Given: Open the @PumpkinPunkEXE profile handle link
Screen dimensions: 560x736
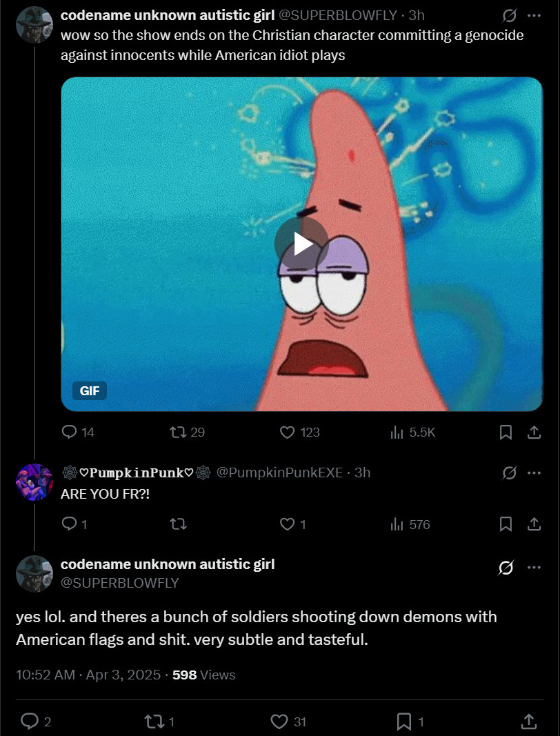Looking at the screenshot, I should [x=279, y=473].
